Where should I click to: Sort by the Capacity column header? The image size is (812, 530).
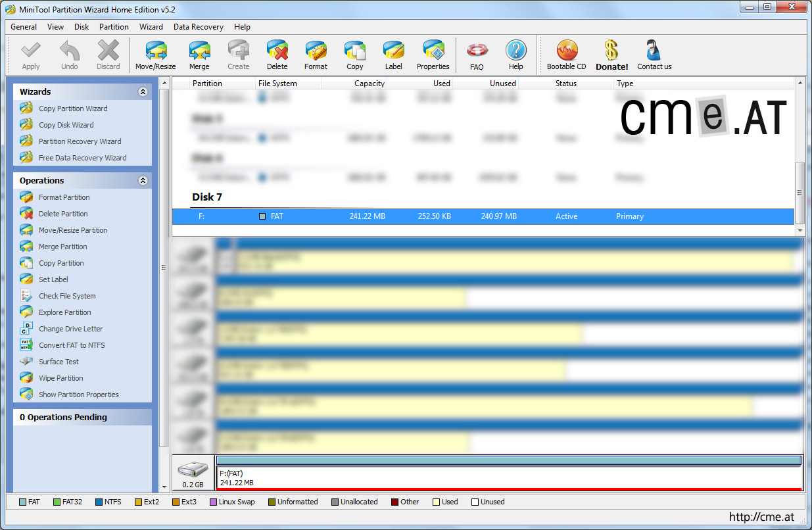click(354, 84)
